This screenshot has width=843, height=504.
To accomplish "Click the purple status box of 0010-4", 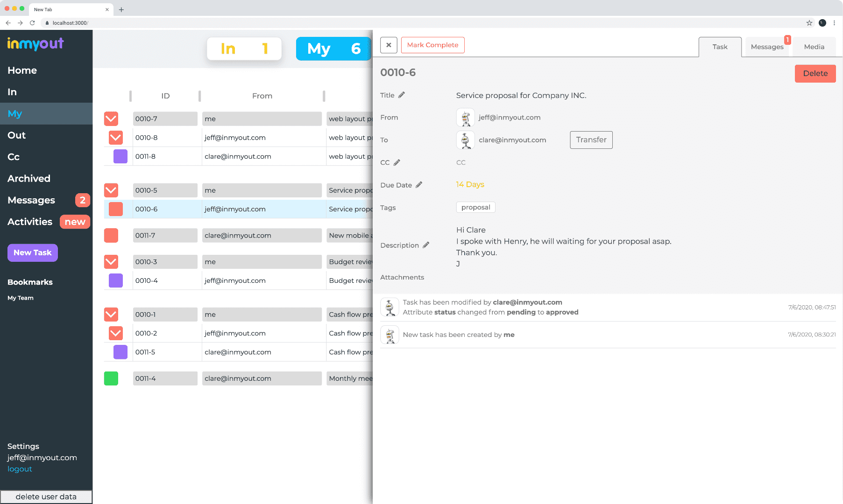I will click(116, 280).
